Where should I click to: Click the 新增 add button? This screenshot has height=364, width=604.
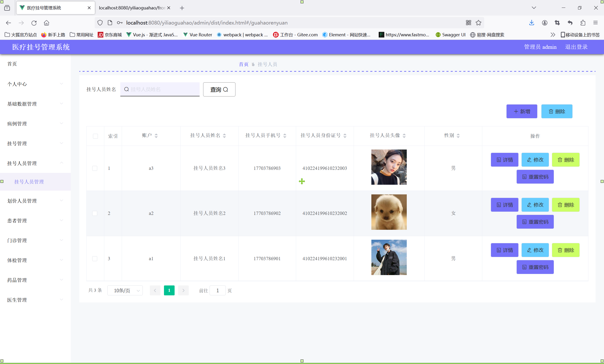tap(522, 111)
